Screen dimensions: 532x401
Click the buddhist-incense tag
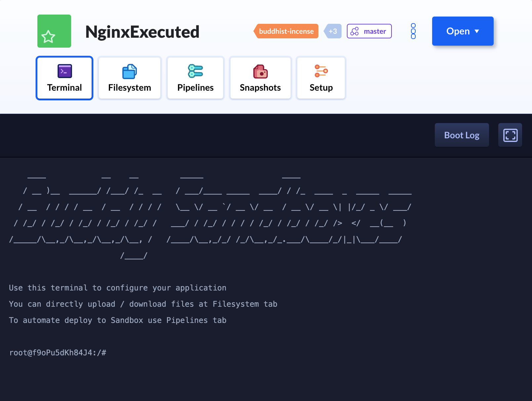click(x=286, y=31)
